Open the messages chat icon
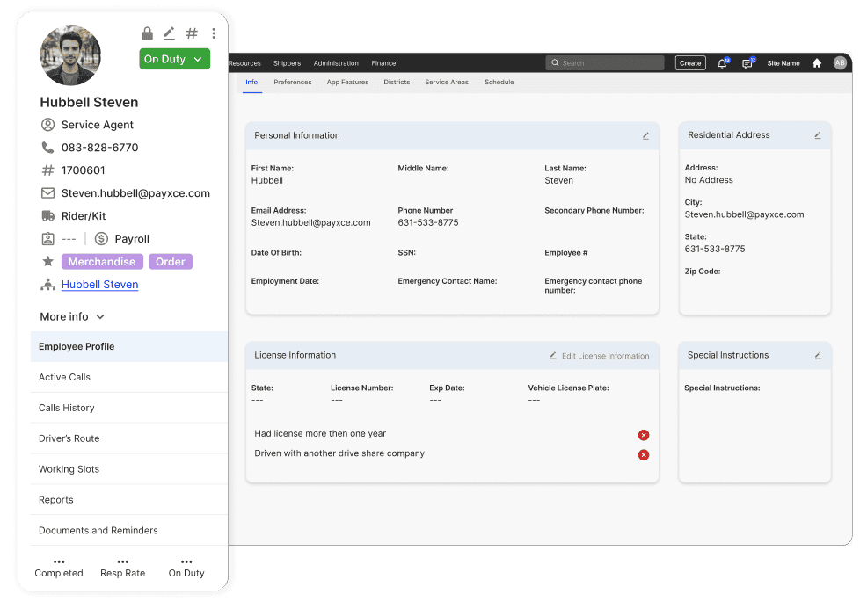The height and width of the screenshot is (616, 860). tap(748, 63)
